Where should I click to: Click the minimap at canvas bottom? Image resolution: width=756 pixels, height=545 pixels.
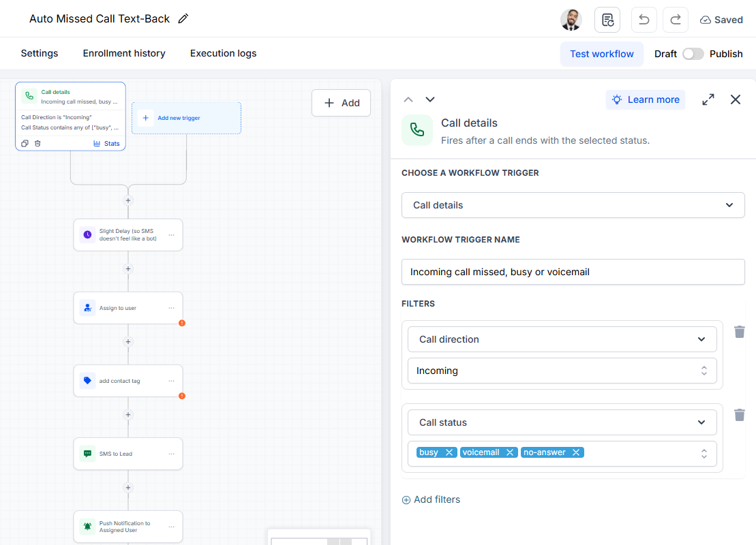[319, 539]
